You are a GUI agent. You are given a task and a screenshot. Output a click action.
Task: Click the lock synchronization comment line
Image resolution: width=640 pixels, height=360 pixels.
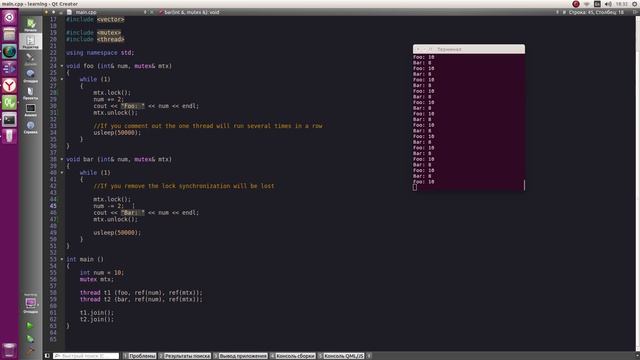pos(184,186)
